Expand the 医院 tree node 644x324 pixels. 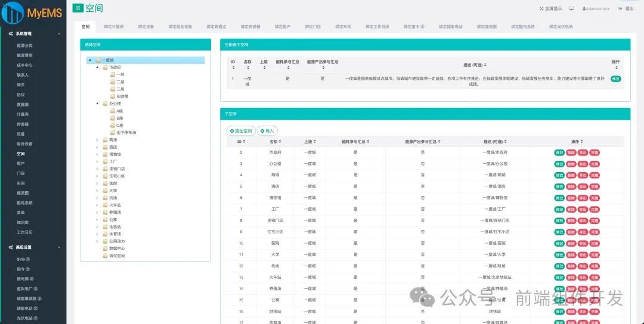(97, 183)
